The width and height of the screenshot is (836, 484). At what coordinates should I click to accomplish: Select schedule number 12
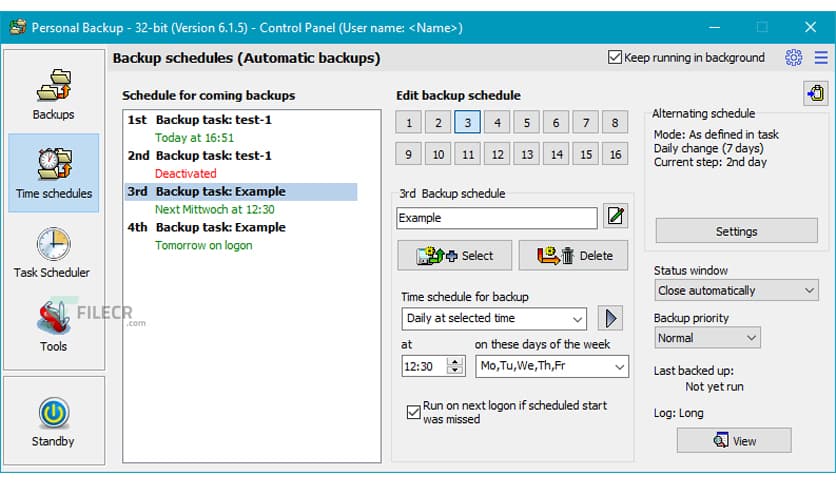(497, 154)
